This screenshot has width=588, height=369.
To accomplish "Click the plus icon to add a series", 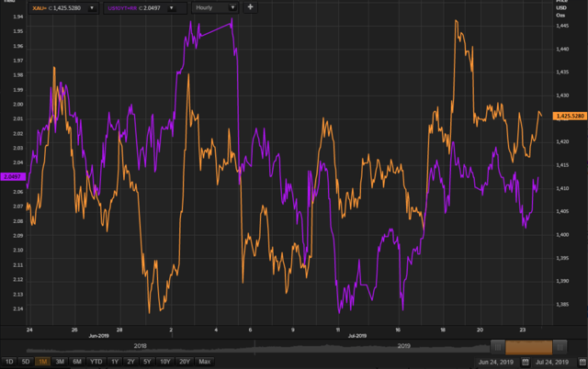I will 250,7.
